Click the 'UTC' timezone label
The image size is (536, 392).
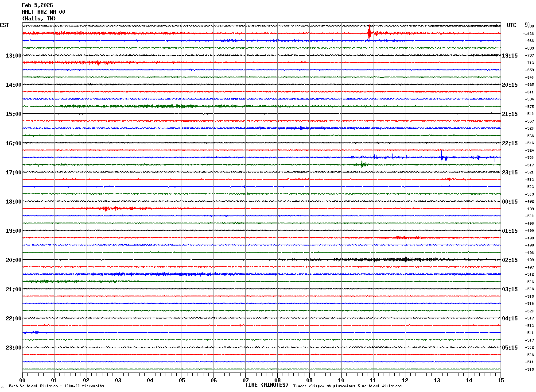[x=512, y=25]
